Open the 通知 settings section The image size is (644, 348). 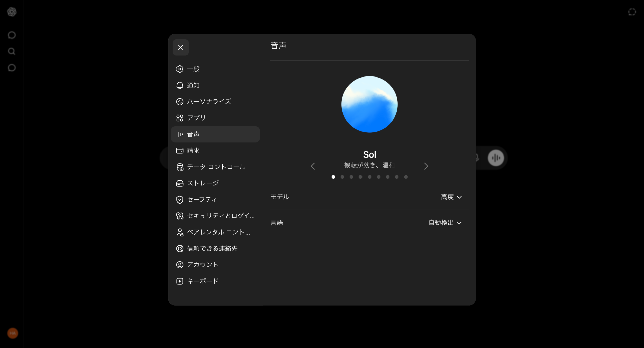click(215, 85)
